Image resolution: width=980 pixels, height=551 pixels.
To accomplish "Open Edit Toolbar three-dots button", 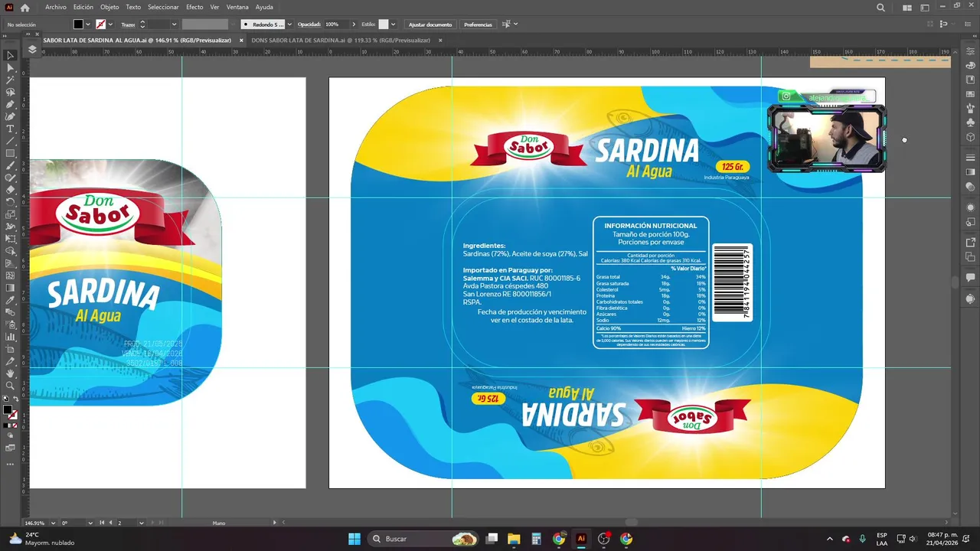I will (10, 464).
